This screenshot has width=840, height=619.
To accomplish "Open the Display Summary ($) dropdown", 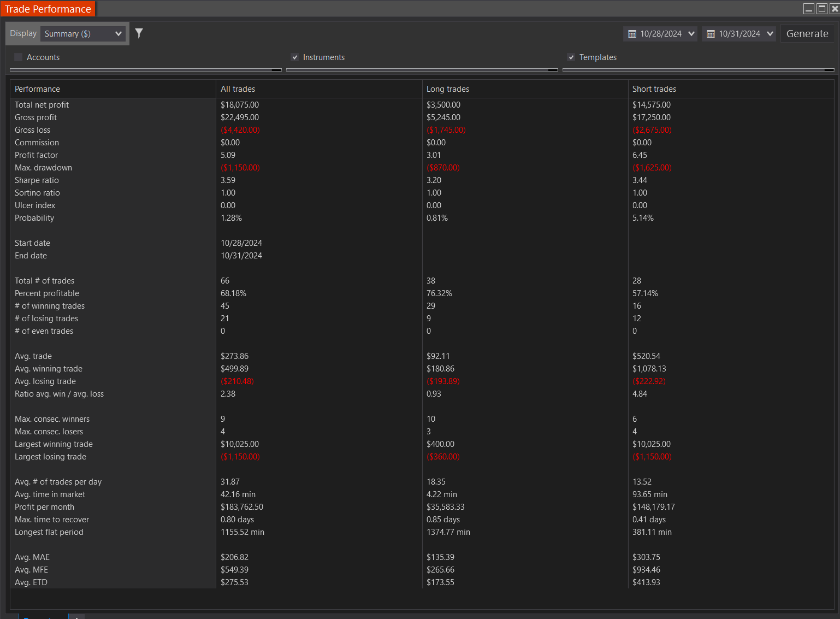I will [83, 34].
